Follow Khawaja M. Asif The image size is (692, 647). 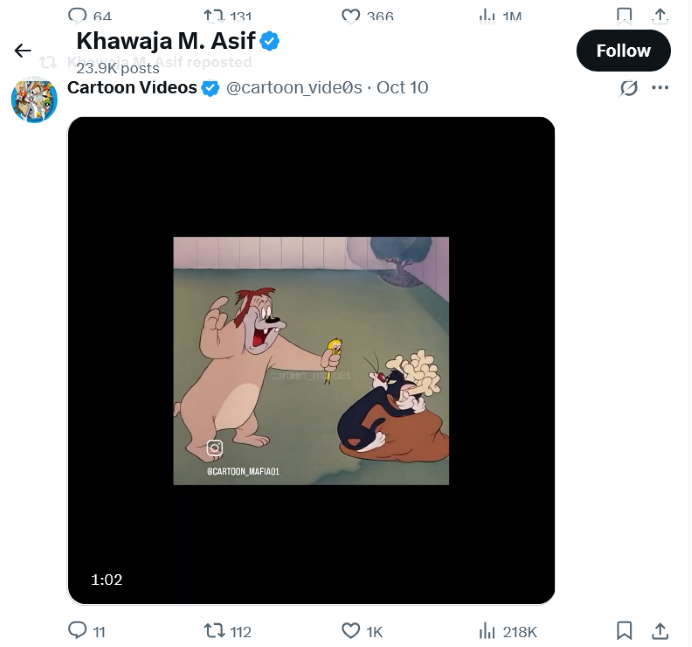[x=623, y=51]
